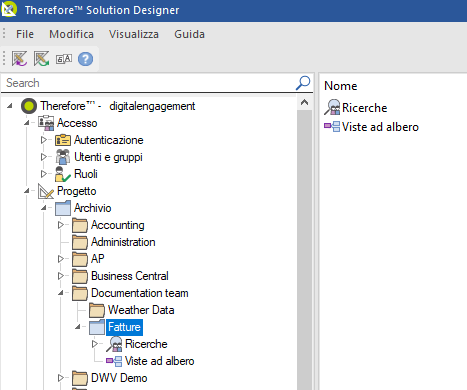Image resolution: width=467 pixels, height=390 pixels.
Task: Select the Autenticazione tree label
Action: 109,140
